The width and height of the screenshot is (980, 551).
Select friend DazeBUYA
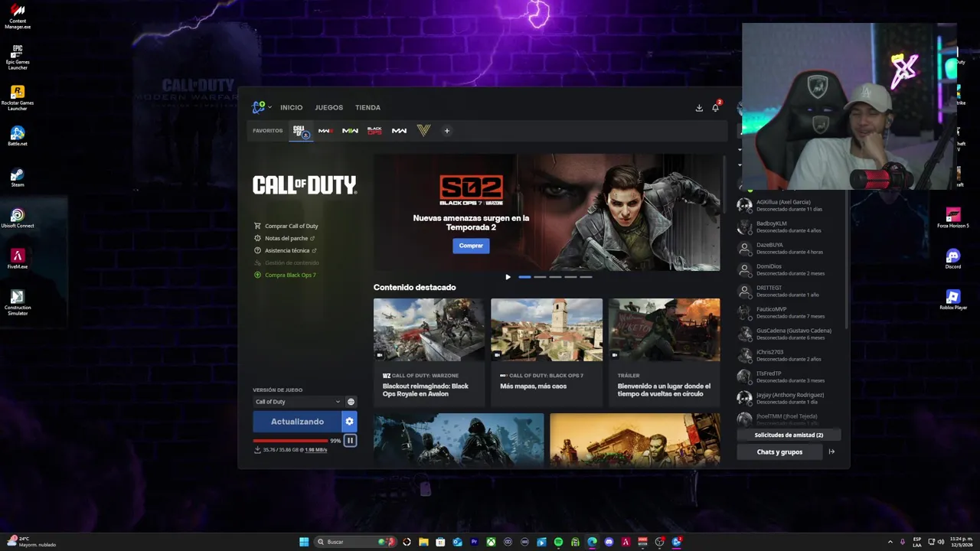click(789, 248)
